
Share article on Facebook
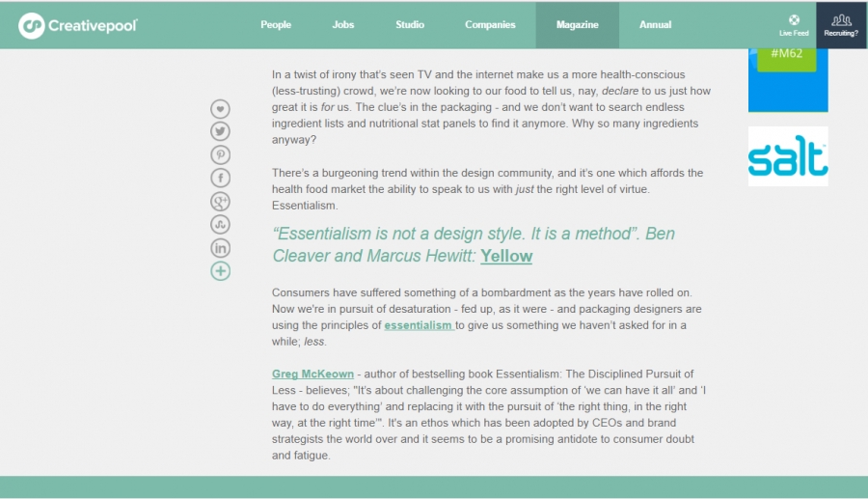click(x=221, y=179)
